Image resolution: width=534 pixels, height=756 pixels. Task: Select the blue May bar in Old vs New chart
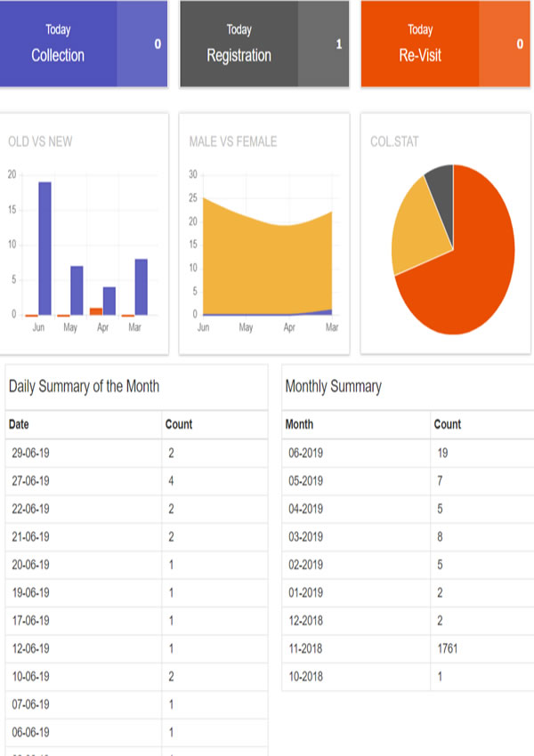[77, 290]
